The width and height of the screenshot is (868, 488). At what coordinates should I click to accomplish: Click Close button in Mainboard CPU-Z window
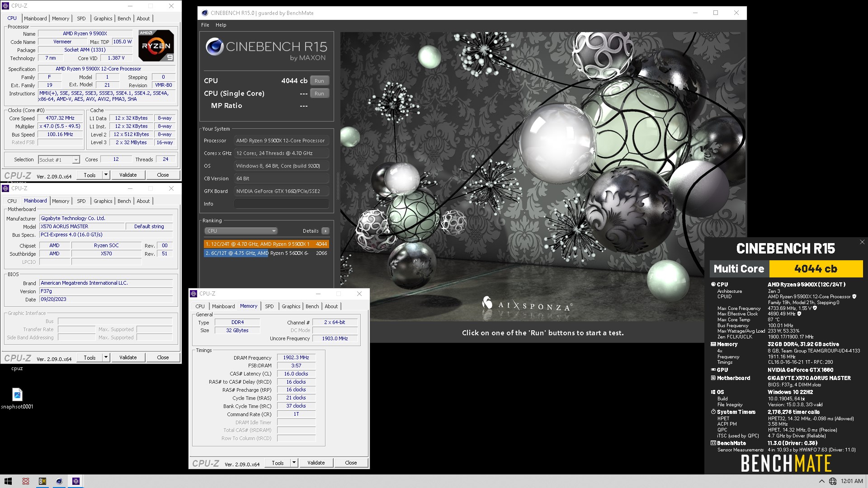(x=163, y=357)
